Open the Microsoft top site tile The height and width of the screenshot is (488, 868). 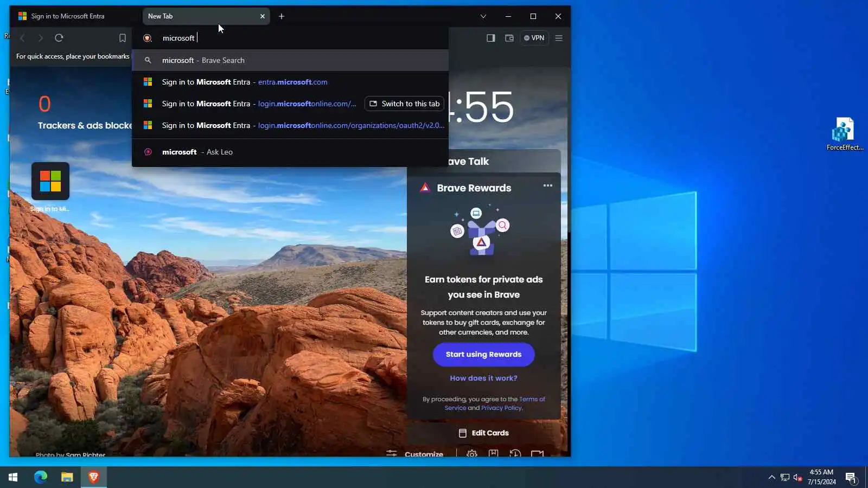pos(50,181)
